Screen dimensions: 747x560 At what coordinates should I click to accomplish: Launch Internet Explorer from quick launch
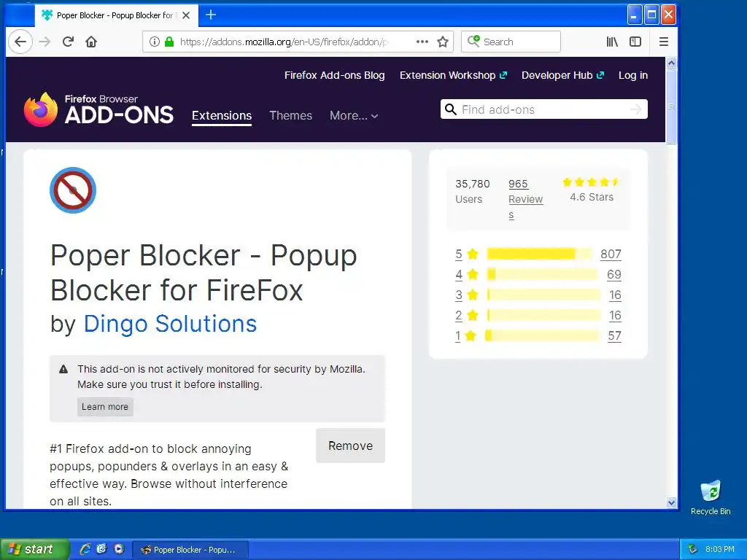click(85, 549)
